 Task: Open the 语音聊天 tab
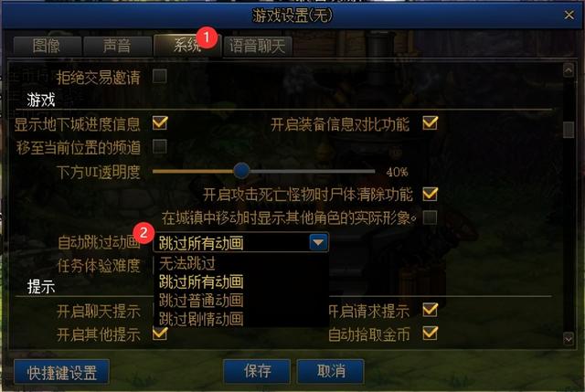[x=258, y=47]
